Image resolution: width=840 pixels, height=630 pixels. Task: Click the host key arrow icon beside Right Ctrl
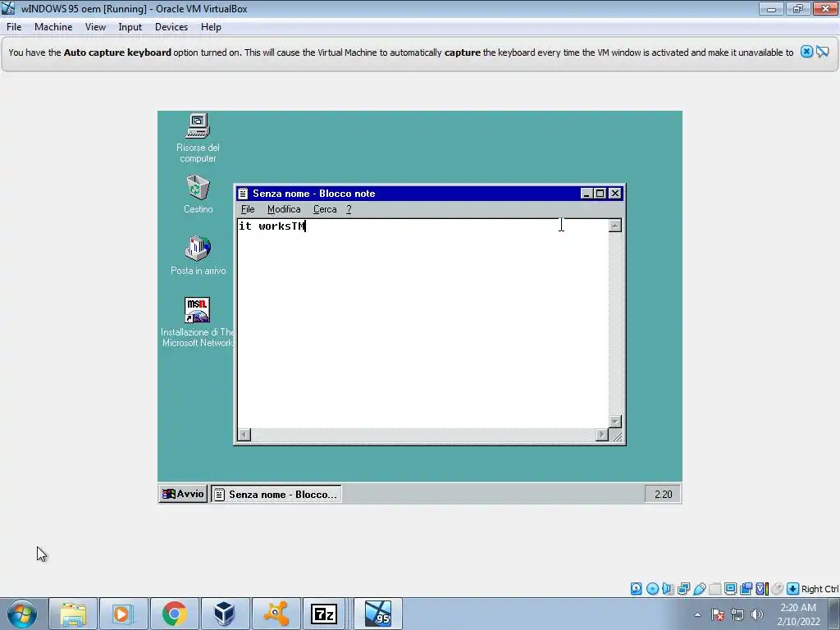tap(793, 589)
